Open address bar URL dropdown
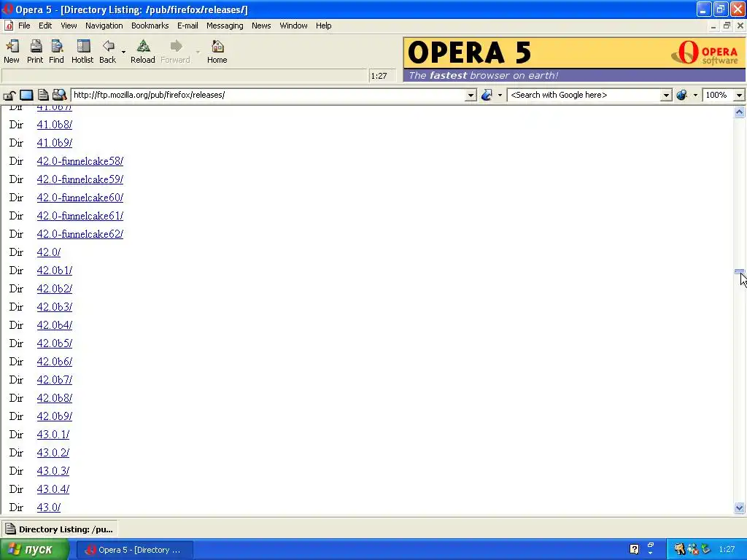 471,95
